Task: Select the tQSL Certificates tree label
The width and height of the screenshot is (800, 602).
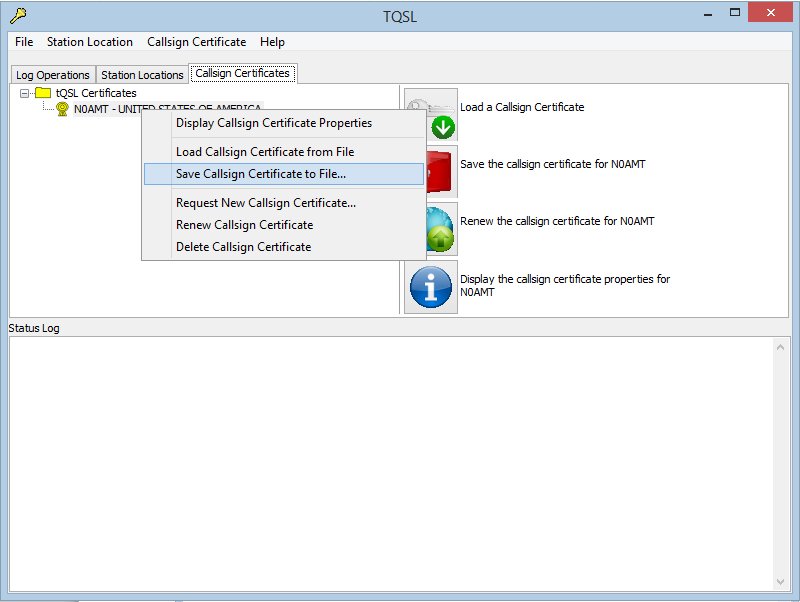Action: tap(96, 93)
